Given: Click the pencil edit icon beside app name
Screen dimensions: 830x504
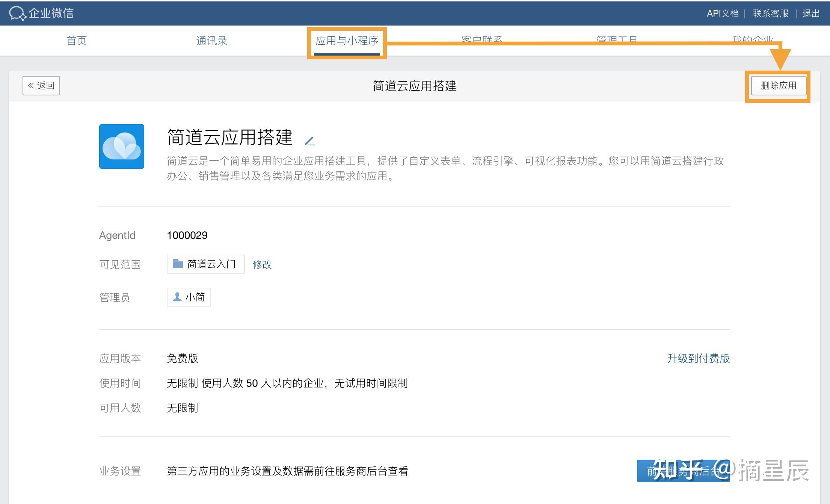Looking at the screenshot, I should pos(309,141).
